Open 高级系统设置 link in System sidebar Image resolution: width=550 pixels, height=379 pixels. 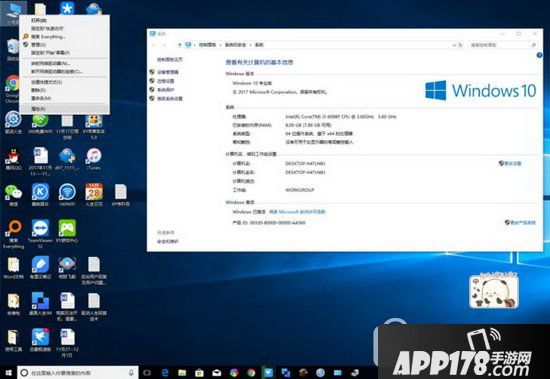[170, 99]
